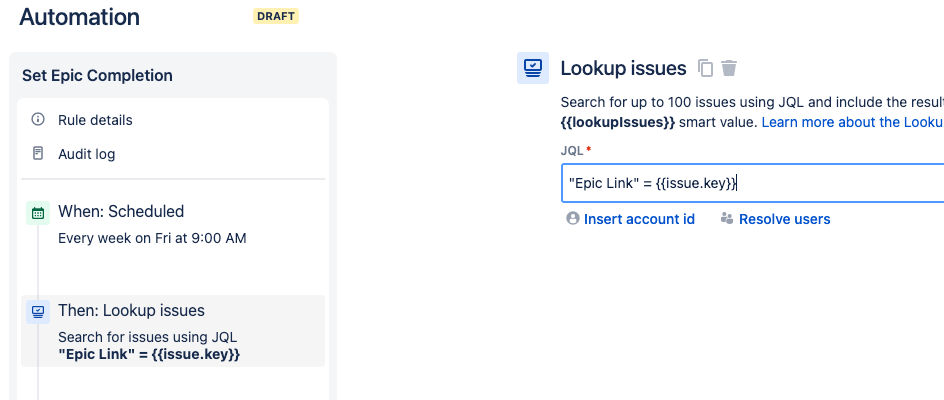The height and width of the screenshot is (400, 944).
Task: Click Resolve users link
Action: pyautogui.click(x=784, y=219)
